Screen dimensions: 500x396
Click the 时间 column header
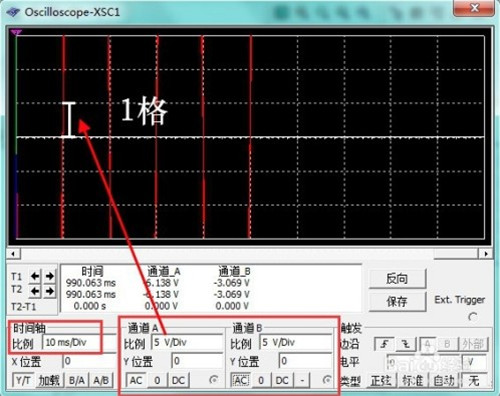pos(92,271)
